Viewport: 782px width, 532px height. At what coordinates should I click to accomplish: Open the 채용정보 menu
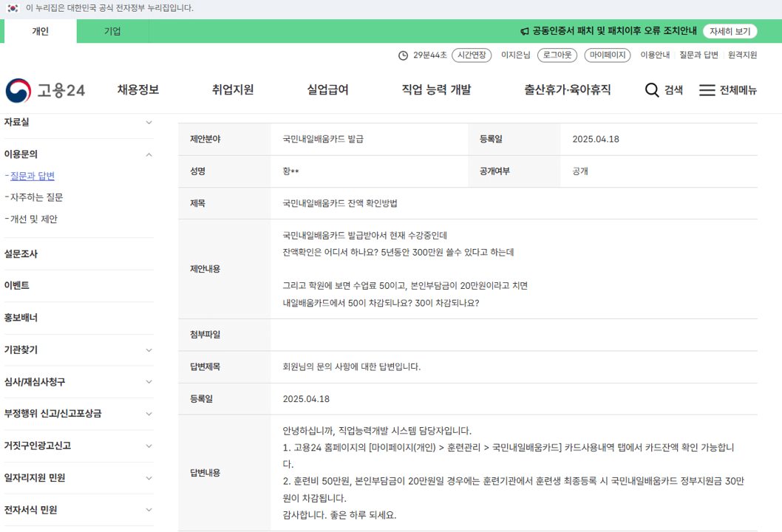coord(138,89)
